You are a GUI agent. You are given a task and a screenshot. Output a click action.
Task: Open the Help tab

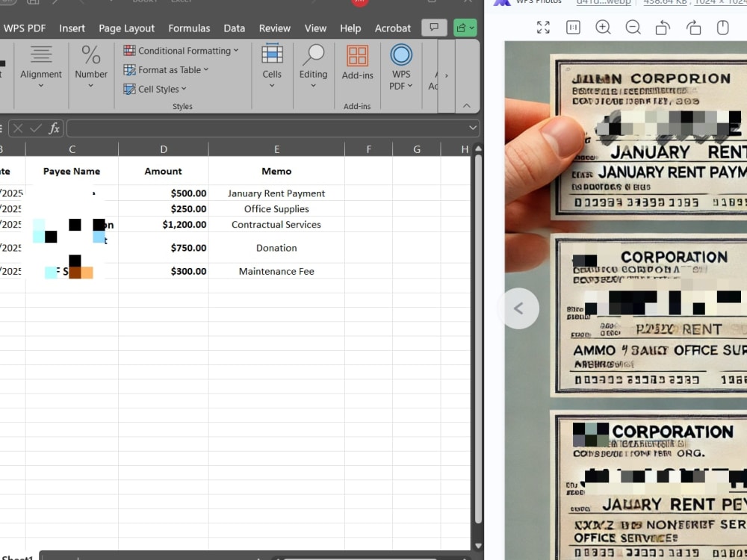[350, 28]
